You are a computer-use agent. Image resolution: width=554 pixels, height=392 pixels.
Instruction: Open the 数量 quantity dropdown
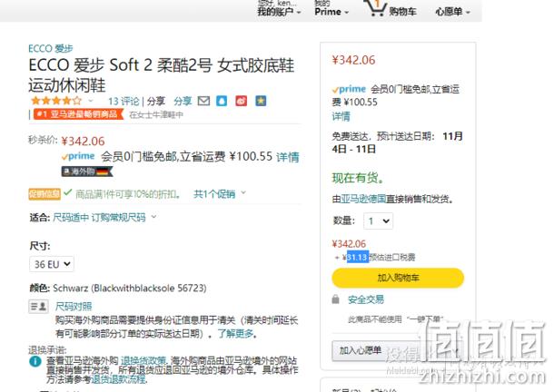pyautogui.click(x=379, y=221)
